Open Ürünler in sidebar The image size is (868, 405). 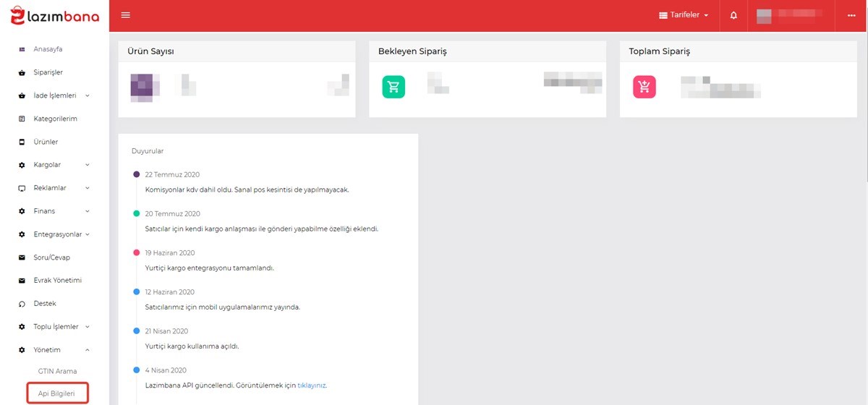[x=46, y=142]
